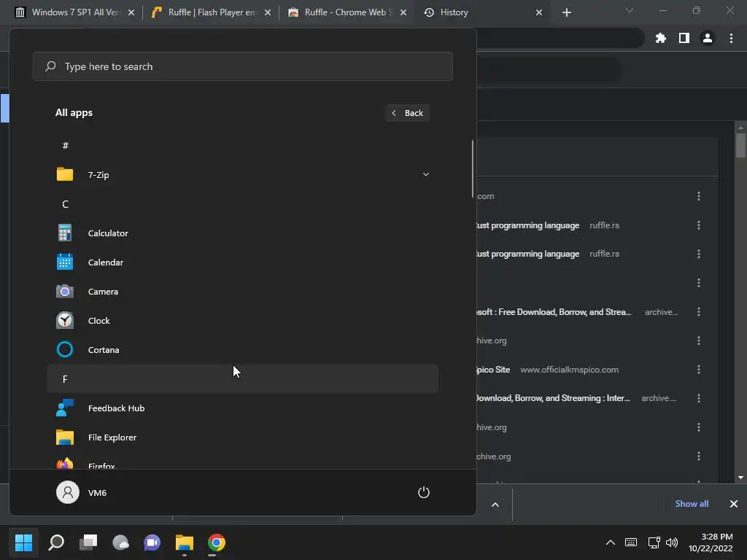Show hidden system tray icons
This screenshot has width=747, height=560.
(x=611, y=542)
